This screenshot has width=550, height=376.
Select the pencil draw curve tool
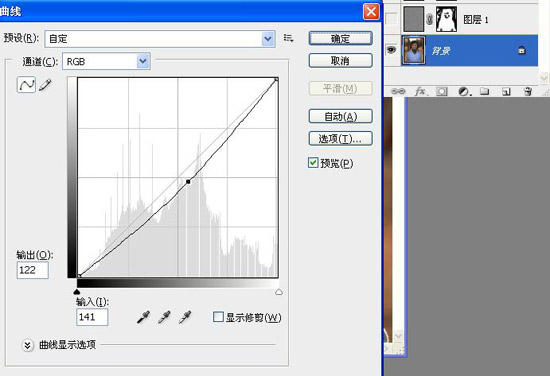coord(45,85)
